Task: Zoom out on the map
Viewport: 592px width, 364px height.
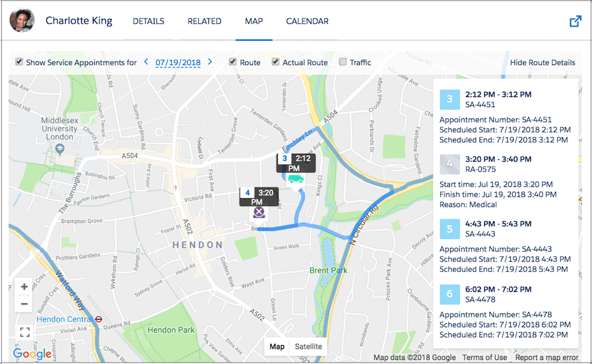Action: (x=24, y=304)
